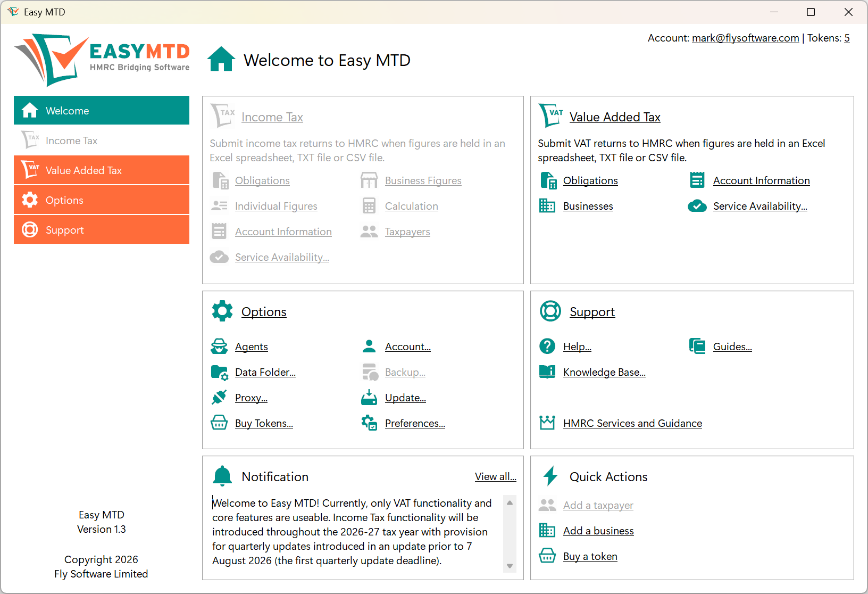Screen dimensions: 868x594
Task: Click the Guides book icon
Action: click(697, 346)
